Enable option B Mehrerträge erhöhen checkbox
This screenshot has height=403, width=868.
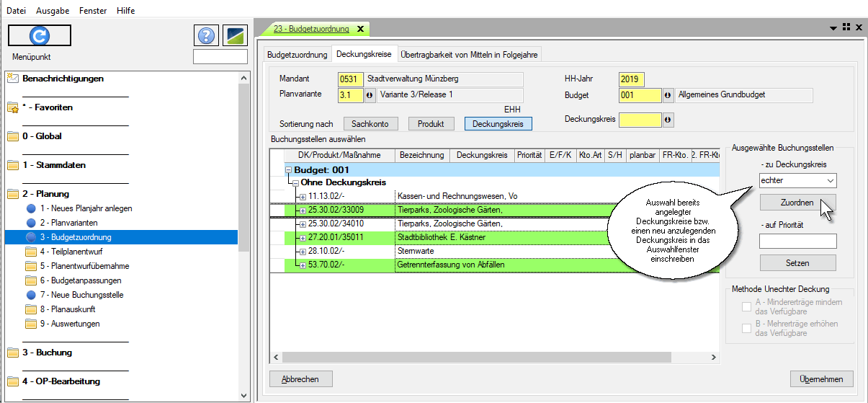[x=747, y=329]
